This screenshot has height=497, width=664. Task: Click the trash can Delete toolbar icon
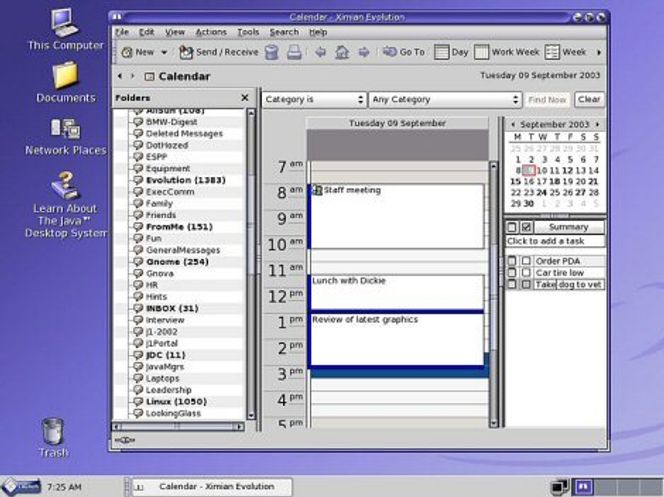(x=271, y=52)
